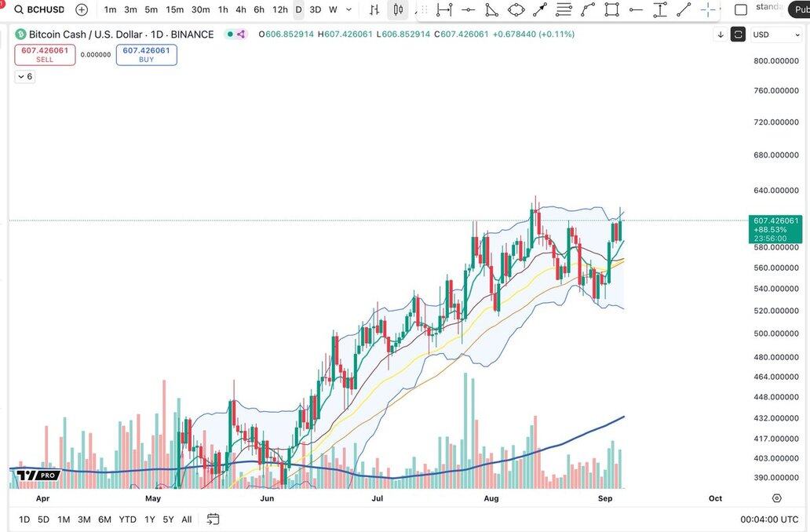
Task: Select the price range measure tool
Action: tap(660, 9)
